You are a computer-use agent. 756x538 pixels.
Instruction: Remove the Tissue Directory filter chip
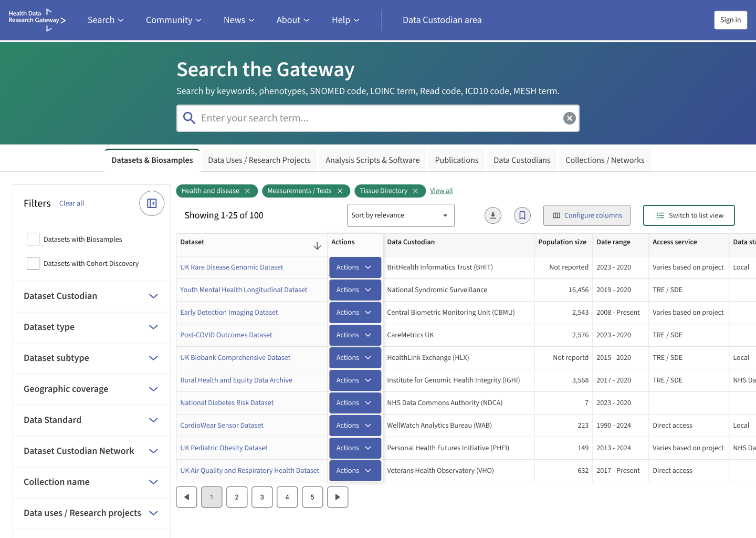click(415, 191)
